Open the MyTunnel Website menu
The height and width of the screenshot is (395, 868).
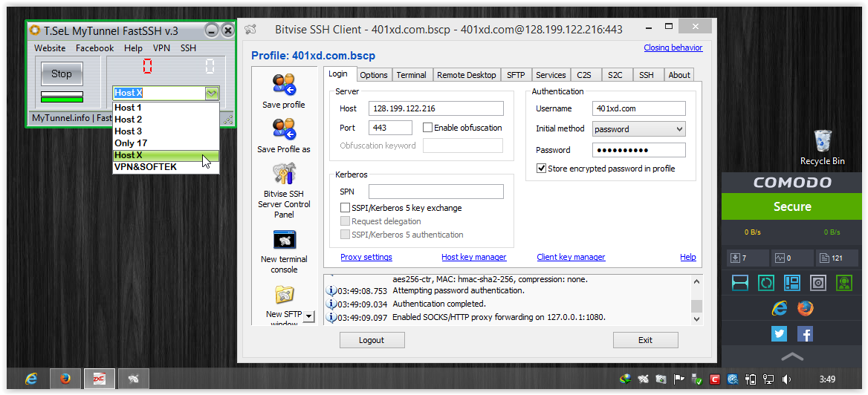click(x=50, y=48)
